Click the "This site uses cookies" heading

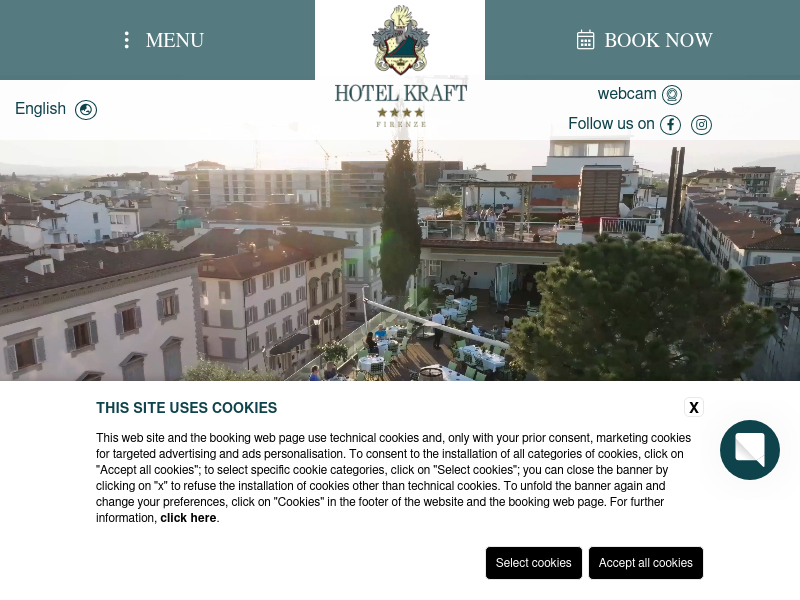click(187, 408)
